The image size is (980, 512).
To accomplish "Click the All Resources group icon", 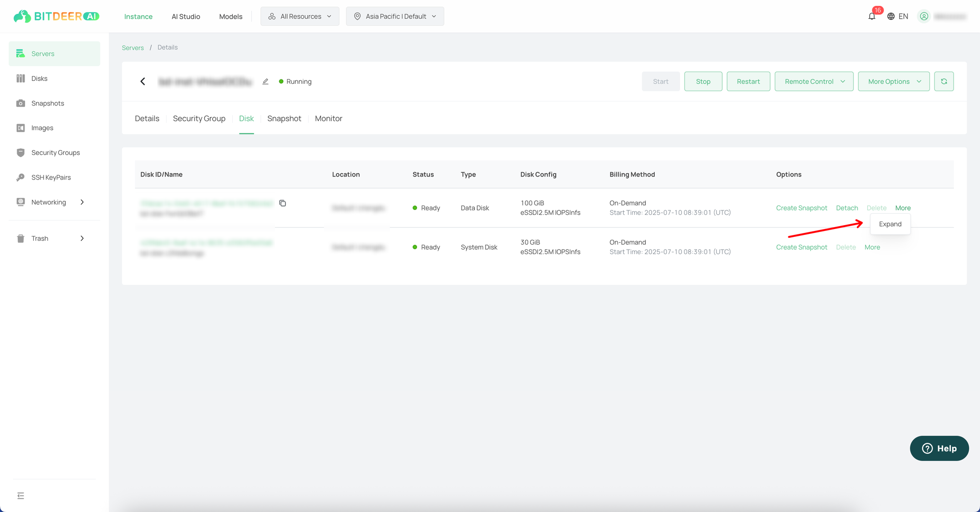I will pyautogui.click(x=272, y=16).
